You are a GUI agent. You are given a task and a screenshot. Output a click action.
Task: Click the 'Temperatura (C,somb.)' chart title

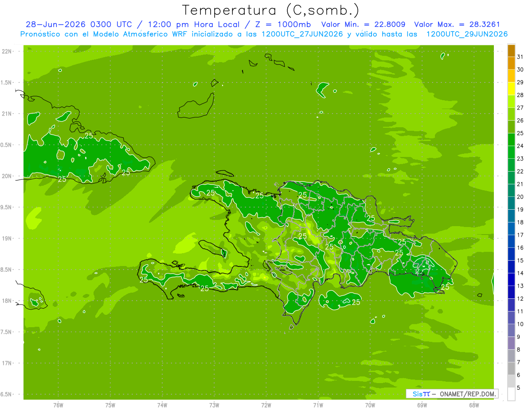click(x=271, y=10)
